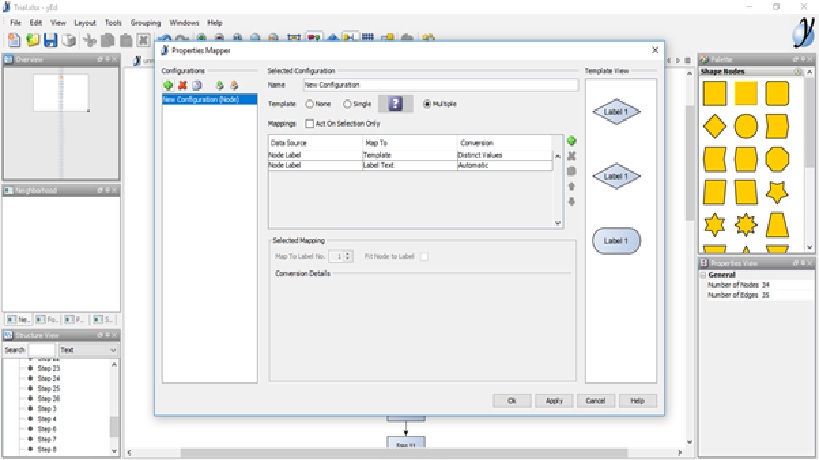Select Multiple template radio button

[427, 104]
